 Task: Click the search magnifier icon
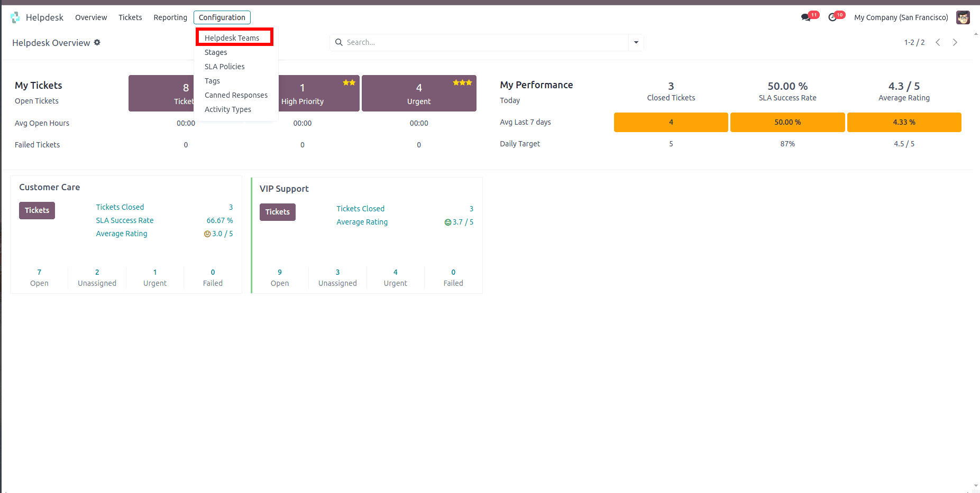point(339,42)
